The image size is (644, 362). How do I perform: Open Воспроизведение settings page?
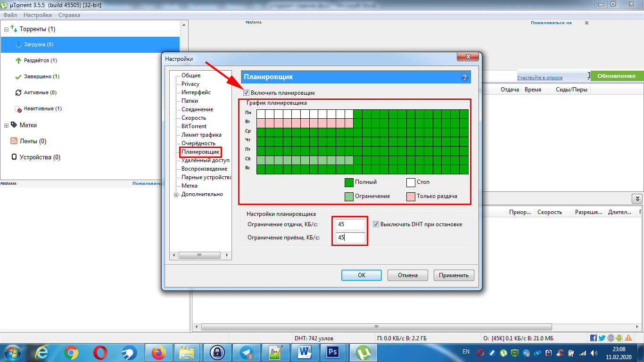coord(204,169)
